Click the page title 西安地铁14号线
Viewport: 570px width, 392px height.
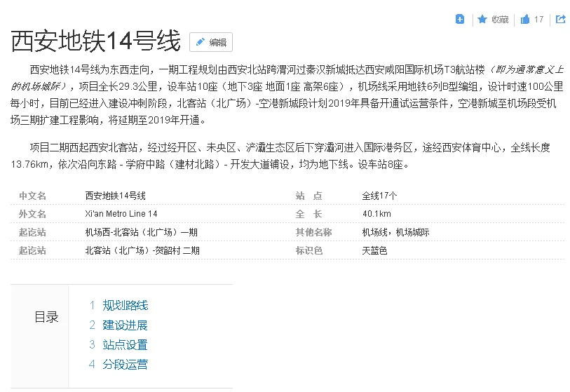(95, 41)
